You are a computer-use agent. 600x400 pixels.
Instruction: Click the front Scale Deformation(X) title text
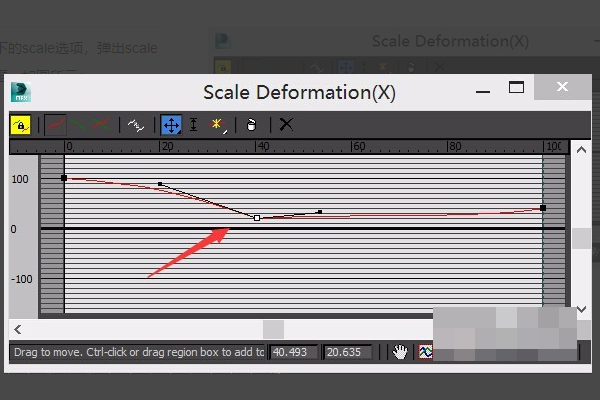coord(299,93)
